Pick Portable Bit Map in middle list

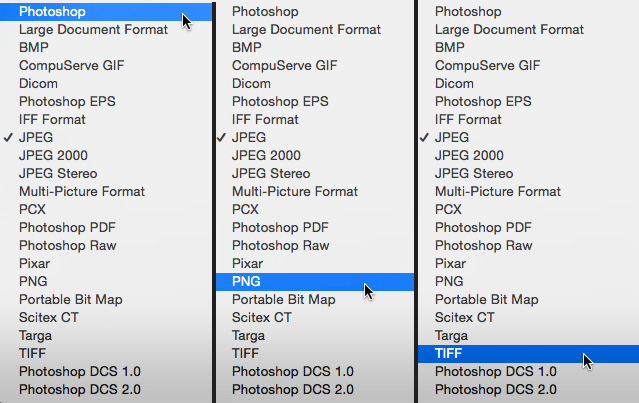click(315, 299)
